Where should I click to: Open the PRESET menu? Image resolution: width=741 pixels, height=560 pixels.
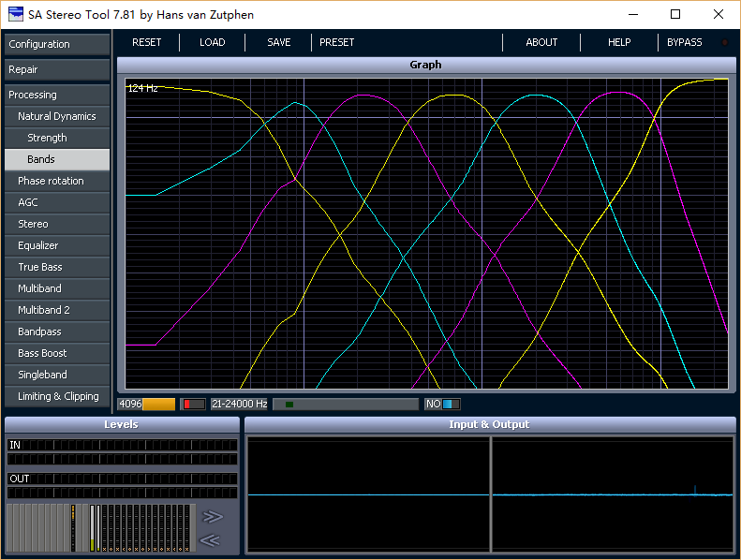pos(336,42)
